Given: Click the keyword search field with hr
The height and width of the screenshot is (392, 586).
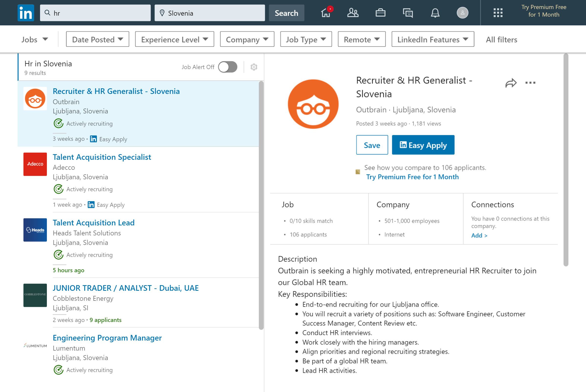Looking at the screenshot, I should click(95, 13).
